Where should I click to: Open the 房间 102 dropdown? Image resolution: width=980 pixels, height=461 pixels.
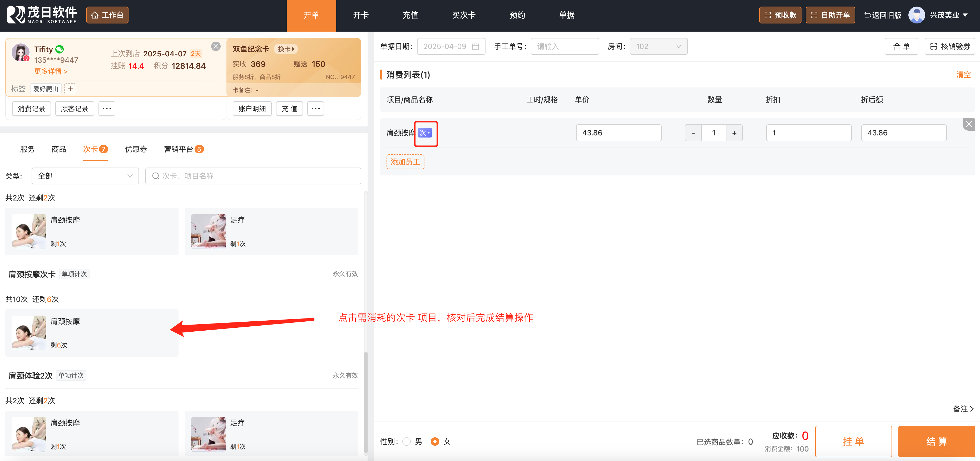(x=658, y=46)
